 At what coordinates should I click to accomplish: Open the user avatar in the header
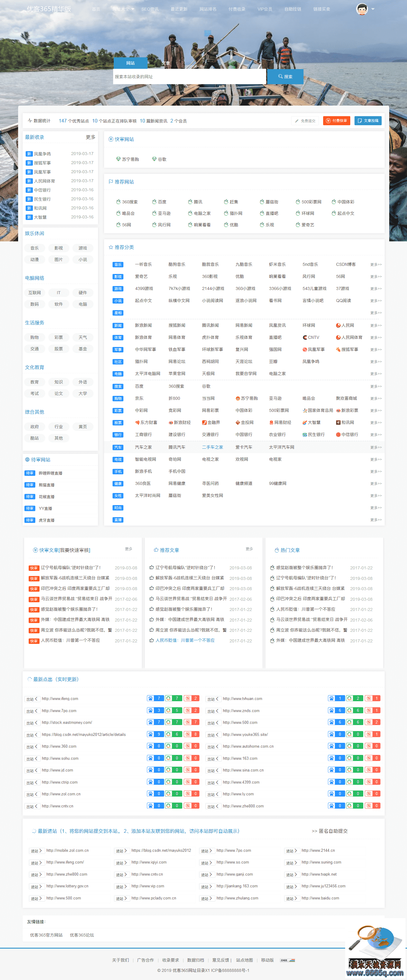tap(362, 9)
